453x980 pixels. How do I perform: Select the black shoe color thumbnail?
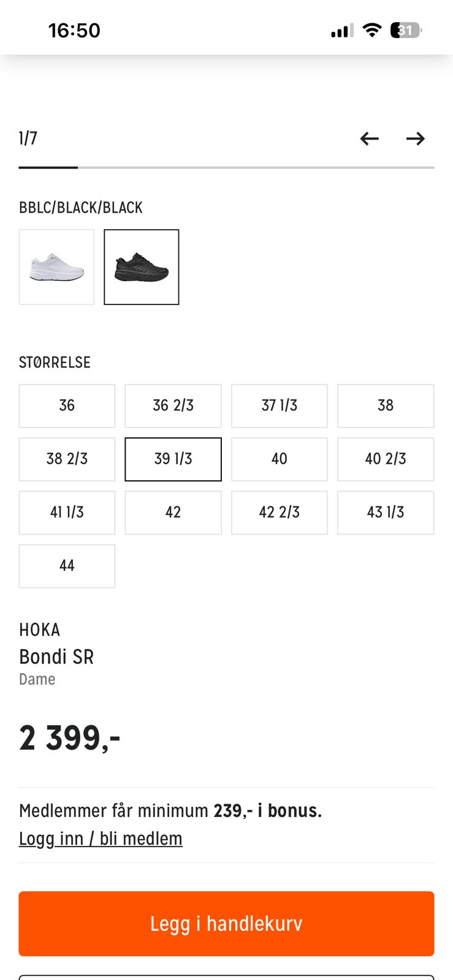point(142,267)
